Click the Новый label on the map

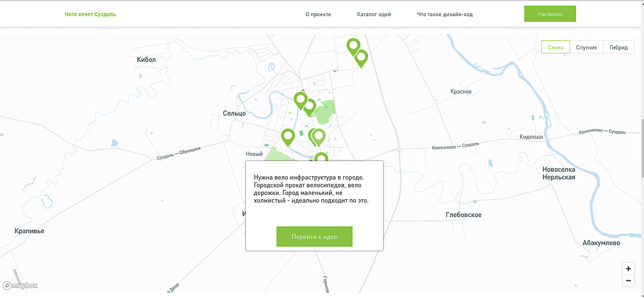[254, 154]
